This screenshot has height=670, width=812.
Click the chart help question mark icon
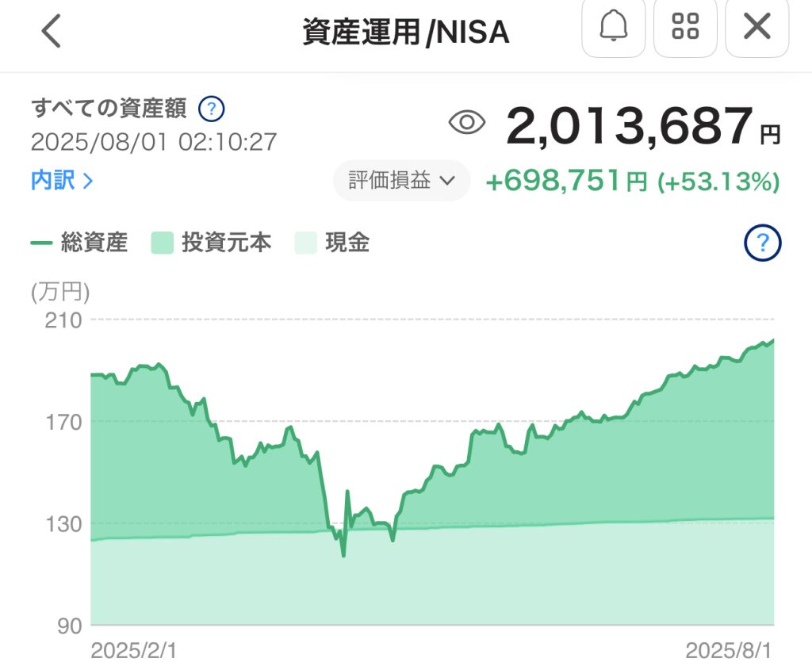click(762, 243)
